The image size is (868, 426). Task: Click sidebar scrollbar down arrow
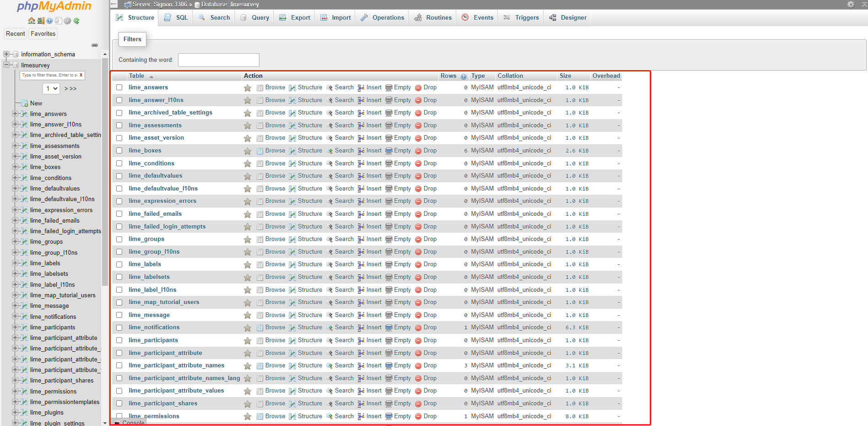(x=105, y=423)
